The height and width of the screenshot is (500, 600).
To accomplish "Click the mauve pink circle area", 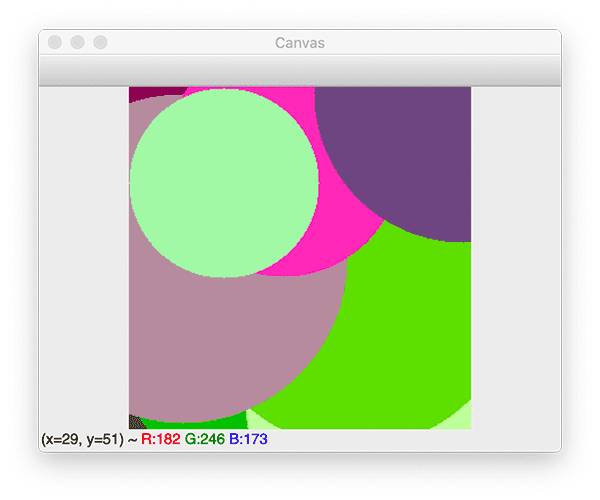I will (x=230, y=337).
